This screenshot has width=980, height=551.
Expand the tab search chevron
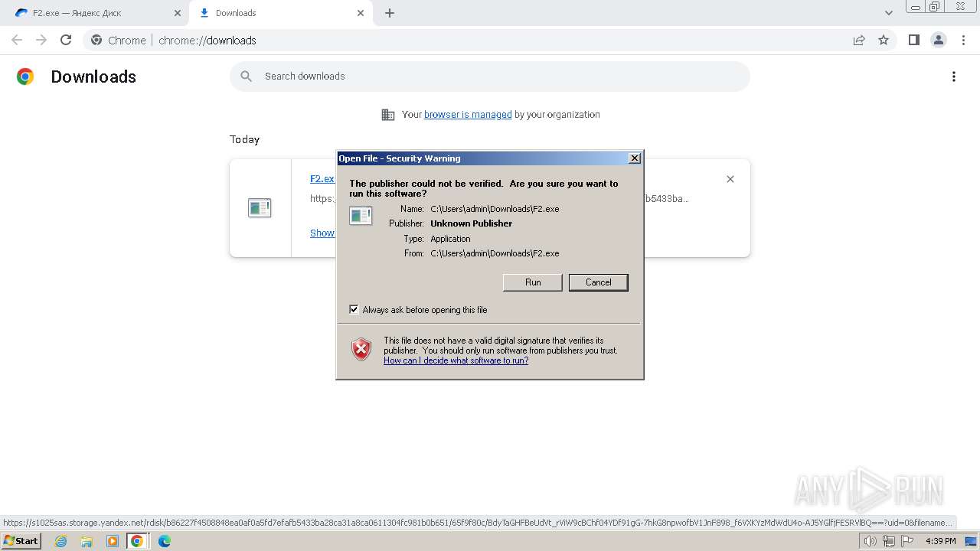[x=889, y=13]
